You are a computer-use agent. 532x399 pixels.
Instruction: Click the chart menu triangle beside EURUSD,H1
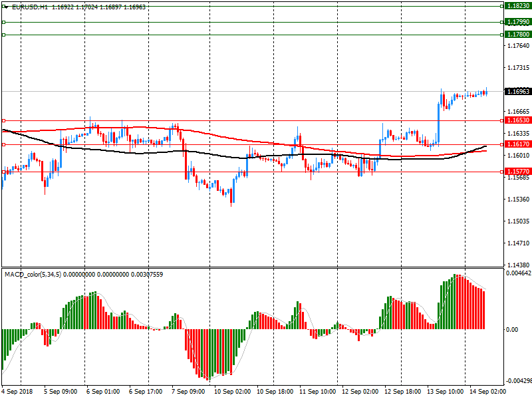coord(6,7)
